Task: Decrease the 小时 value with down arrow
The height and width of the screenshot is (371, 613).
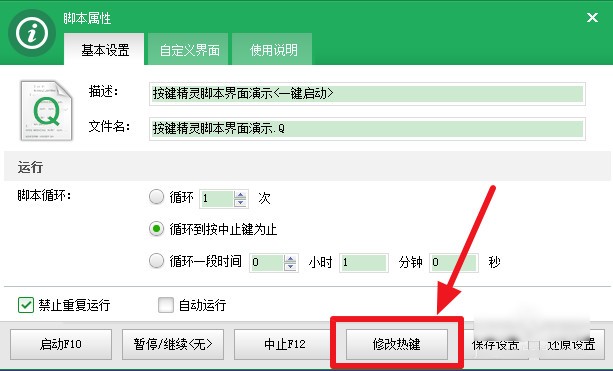Action: click(290, 266)
